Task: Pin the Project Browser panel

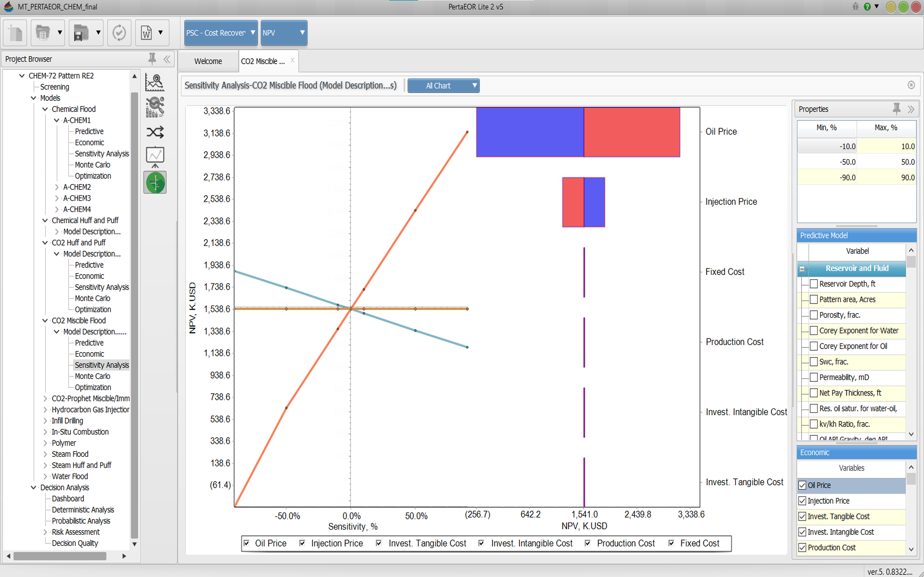Action: (x=152, y=59)
